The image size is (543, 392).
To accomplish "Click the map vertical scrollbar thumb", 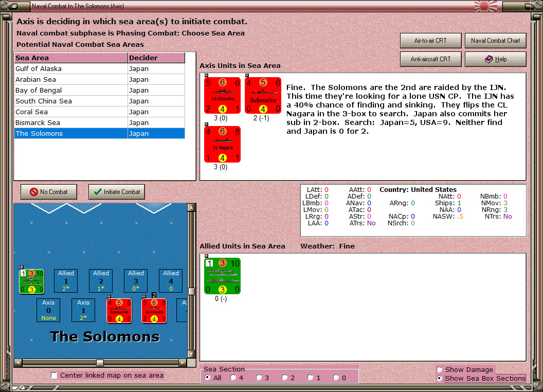I will (191, 291).
